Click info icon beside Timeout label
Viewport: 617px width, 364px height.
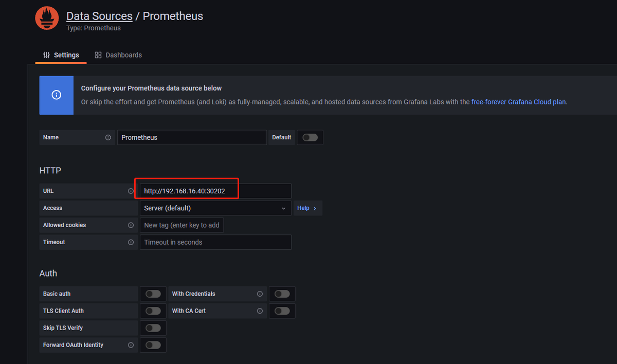(131, 242)
